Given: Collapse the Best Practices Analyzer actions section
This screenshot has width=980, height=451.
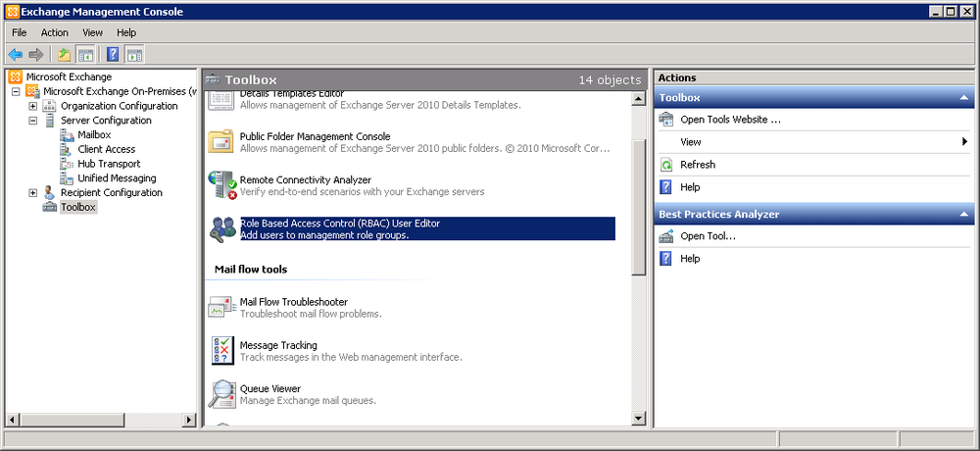Looking at the screenshot, I should click(x=963, y=214).
